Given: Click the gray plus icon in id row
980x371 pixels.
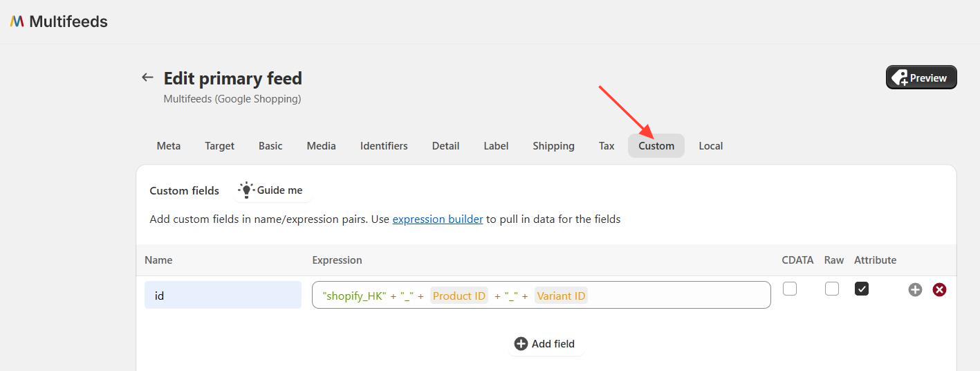Looking at the screenshot, I should coord(915,290).
